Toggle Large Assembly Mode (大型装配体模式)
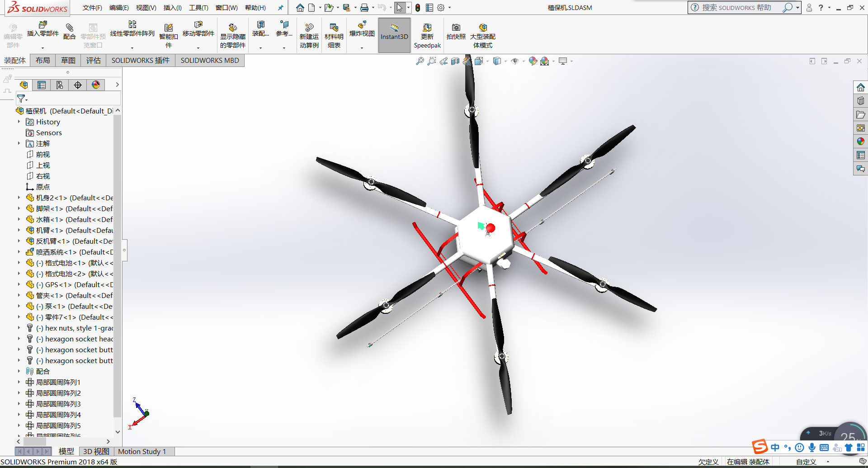868x468 pixels. [x=483, y=35]
